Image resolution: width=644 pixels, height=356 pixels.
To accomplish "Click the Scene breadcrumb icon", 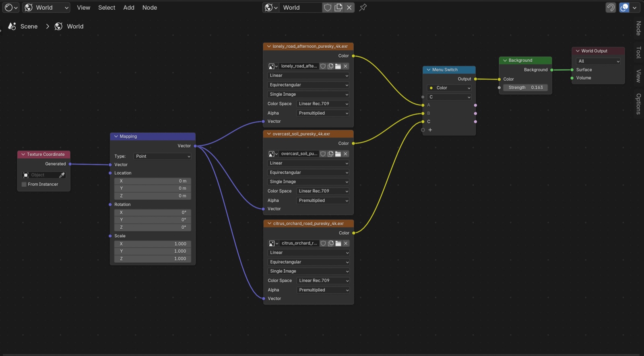I will [12, 26].
